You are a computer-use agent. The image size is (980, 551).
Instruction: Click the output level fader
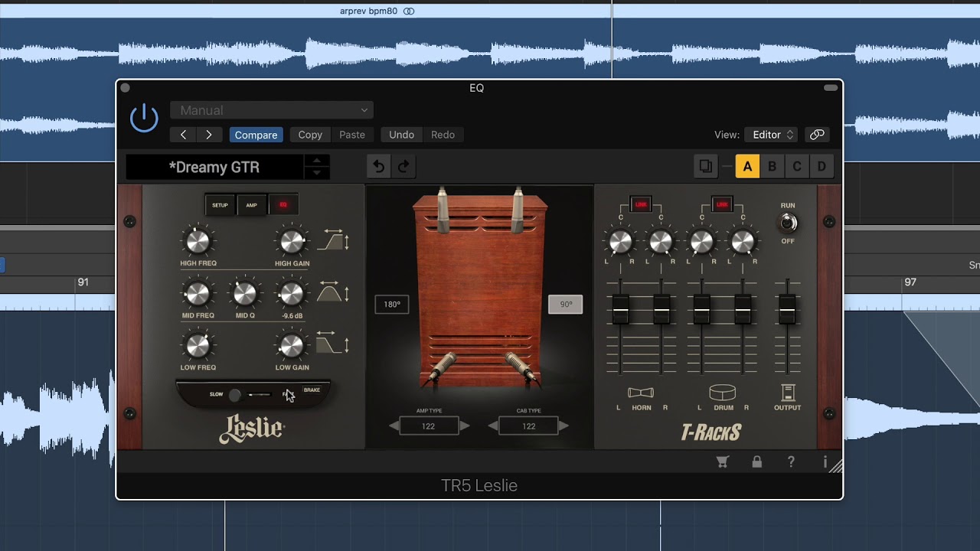tap(787, 309)
